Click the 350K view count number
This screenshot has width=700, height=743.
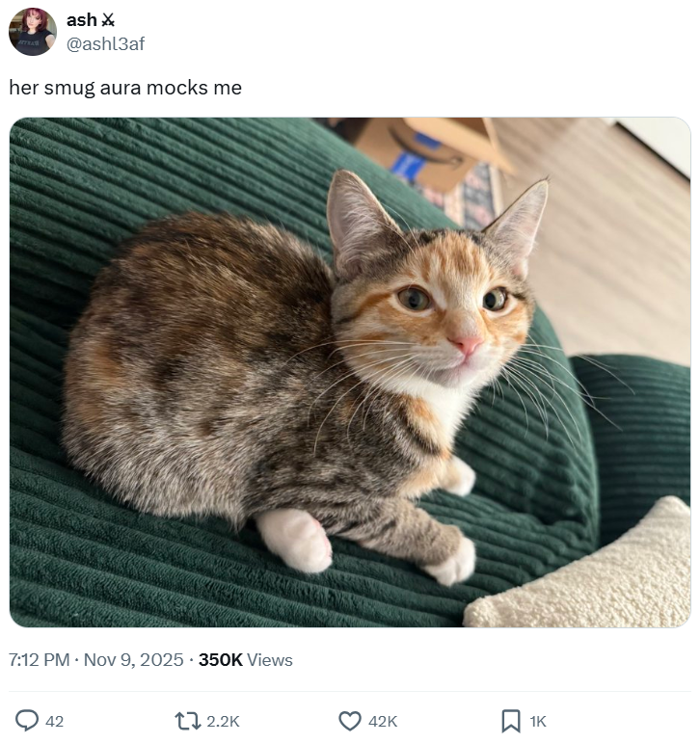coord(220,660)
